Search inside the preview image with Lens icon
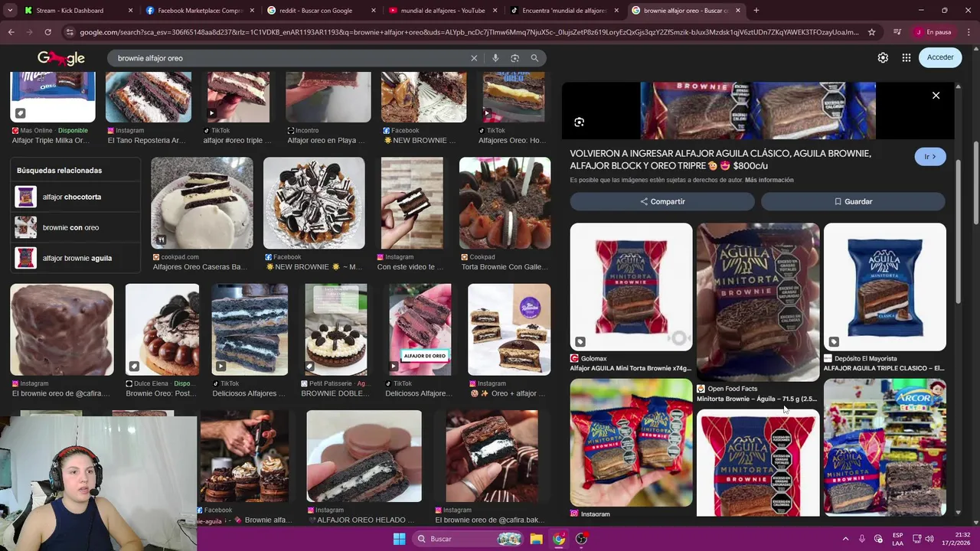 click(x=580, y=122)
